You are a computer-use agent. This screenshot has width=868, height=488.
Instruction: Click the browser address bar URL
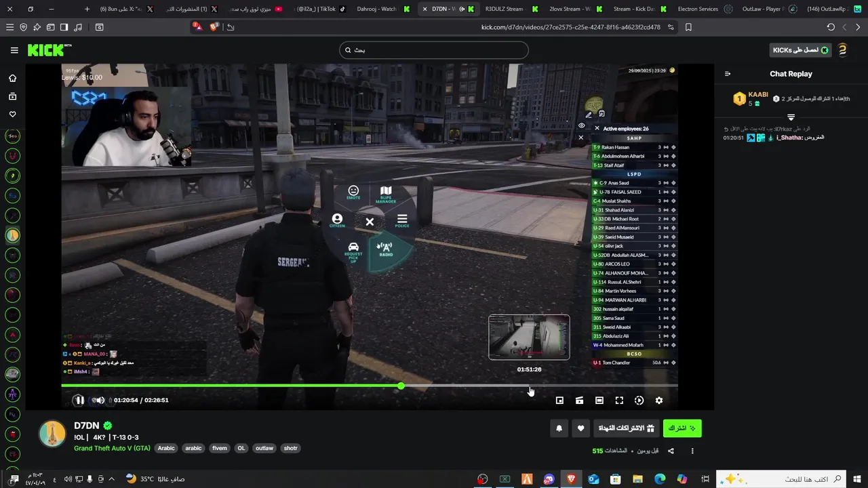pos(571,27)
